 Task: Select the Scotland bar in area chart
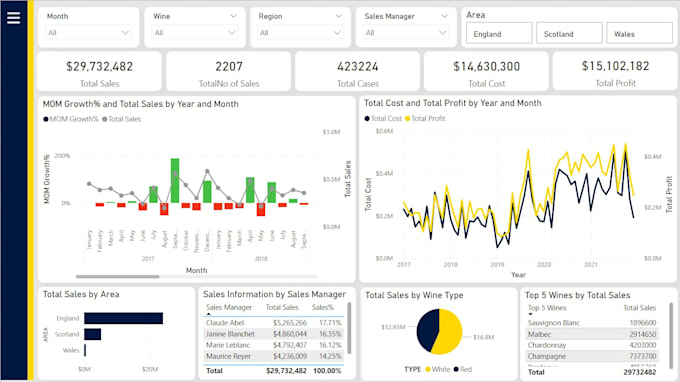92,334
